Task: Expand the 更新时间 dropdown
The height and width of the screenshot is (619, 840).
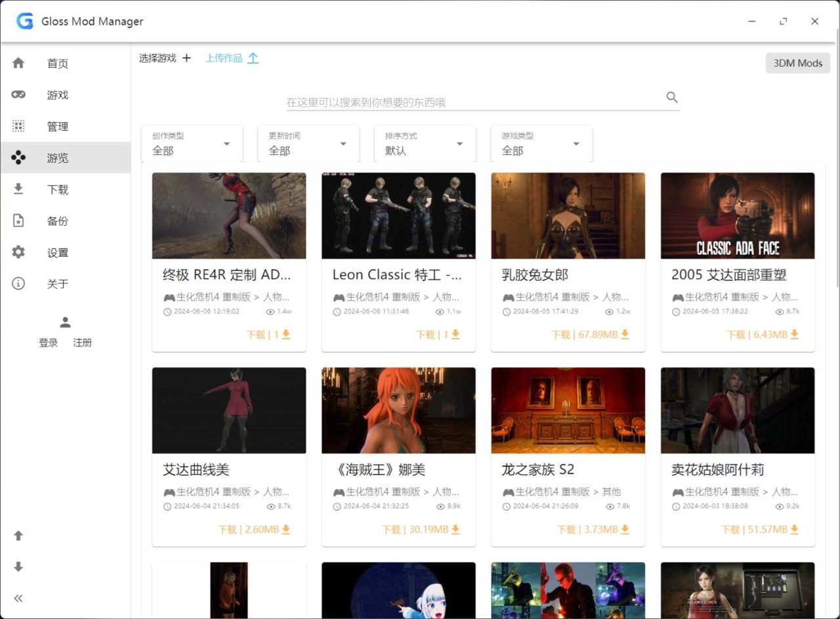Action: (308, 144)
